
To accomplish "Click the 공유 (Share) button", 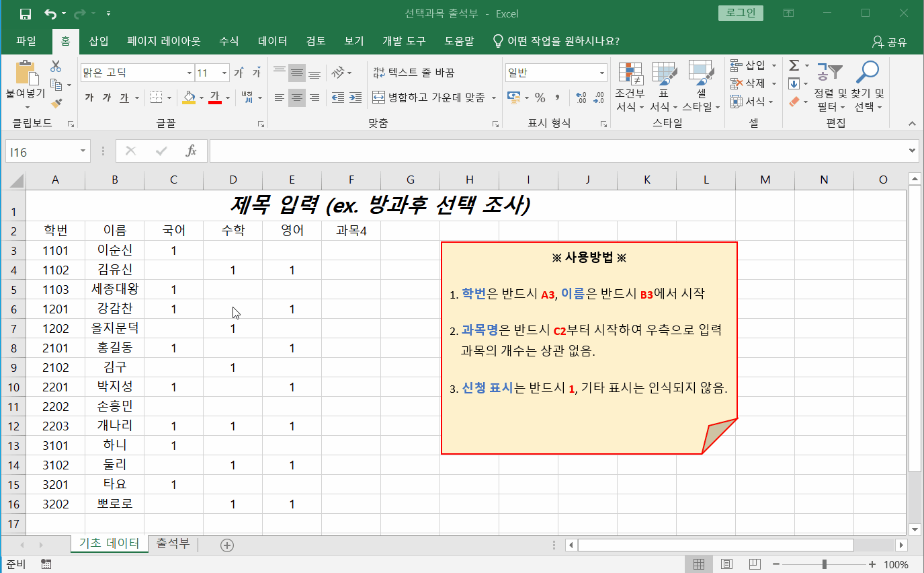I will [889, 42].
